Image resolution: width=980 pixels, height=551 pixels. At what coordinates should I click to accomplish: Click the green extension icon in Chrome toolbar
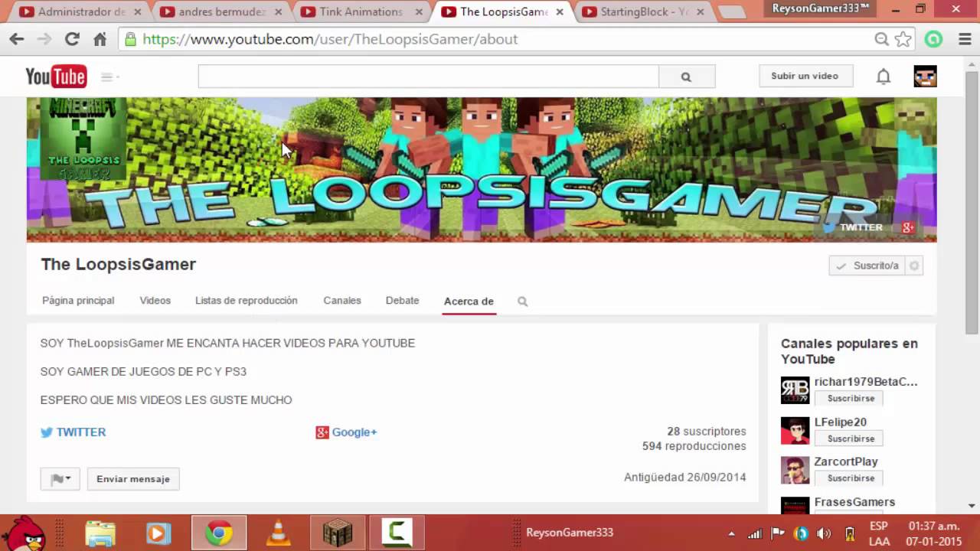coord(933,39)
